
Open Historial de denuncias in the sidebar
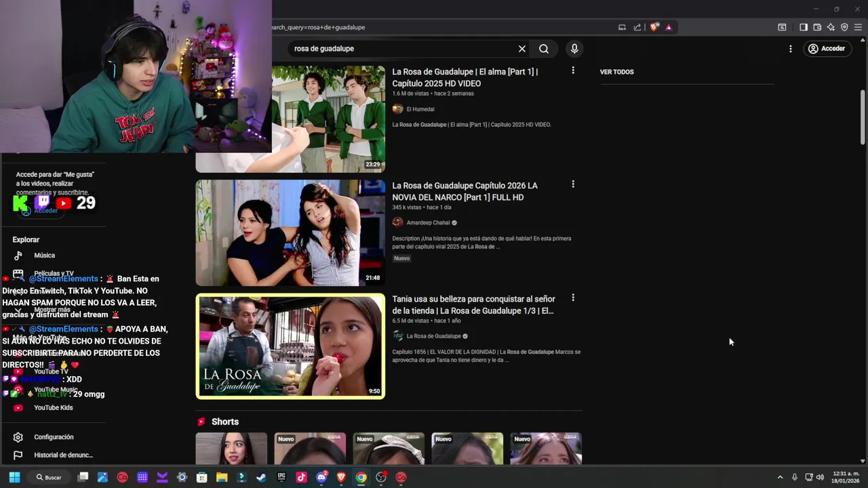tap(64, 455)
